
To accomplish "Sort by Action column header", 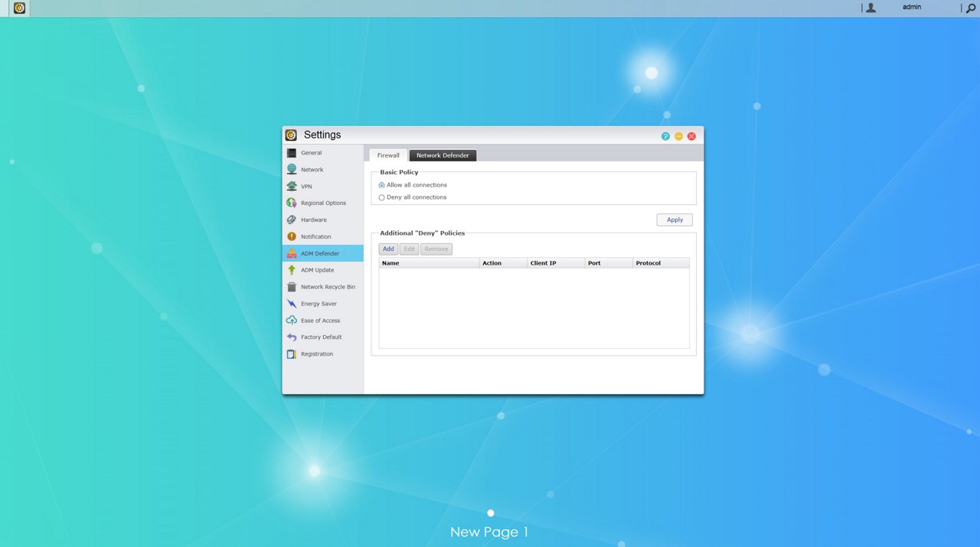I will [x=503, y=263].
